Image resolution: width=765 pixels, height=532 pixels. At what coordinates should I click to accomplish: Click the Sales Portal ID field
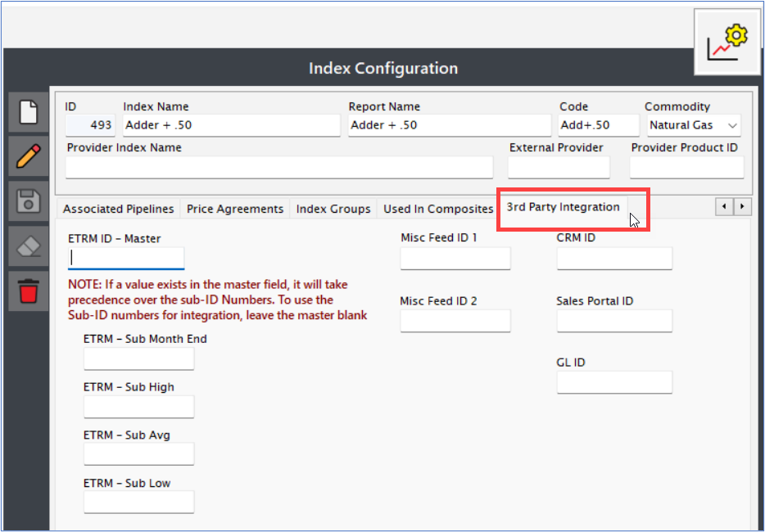click(x=614, y=320)
